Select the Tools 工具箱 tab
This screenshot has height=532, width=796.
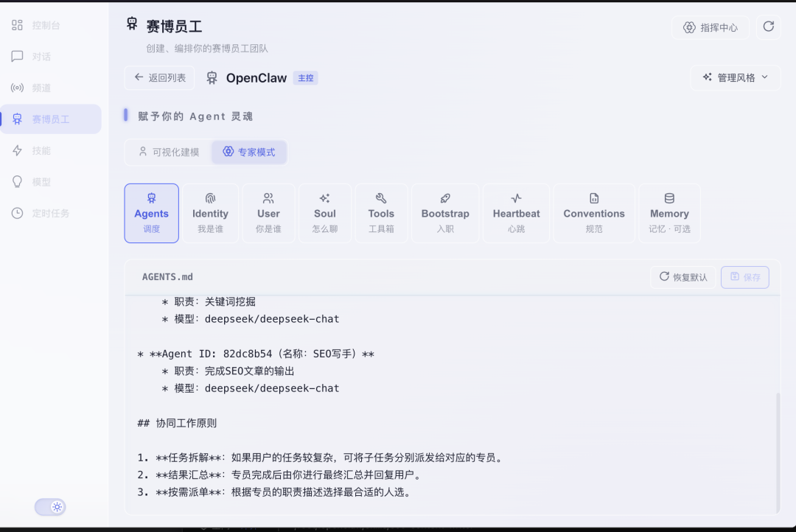pyautogui.click(x=381, y=213)
